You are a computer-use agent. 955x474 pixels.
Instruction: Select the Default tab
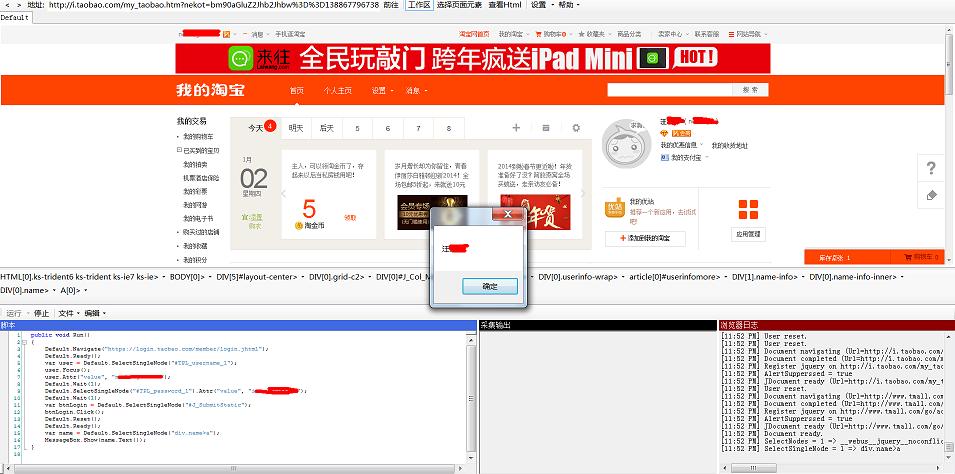point(15,18)
